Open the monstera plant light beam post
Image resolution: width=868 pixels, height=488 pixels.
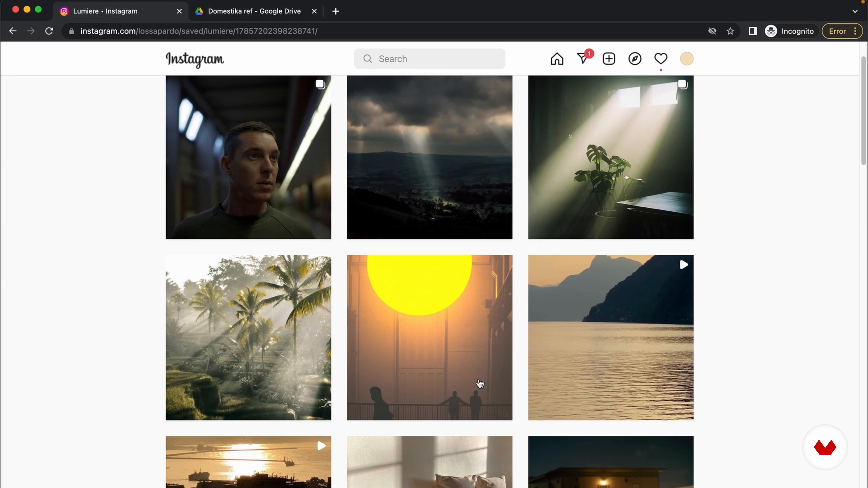point(611,157)
